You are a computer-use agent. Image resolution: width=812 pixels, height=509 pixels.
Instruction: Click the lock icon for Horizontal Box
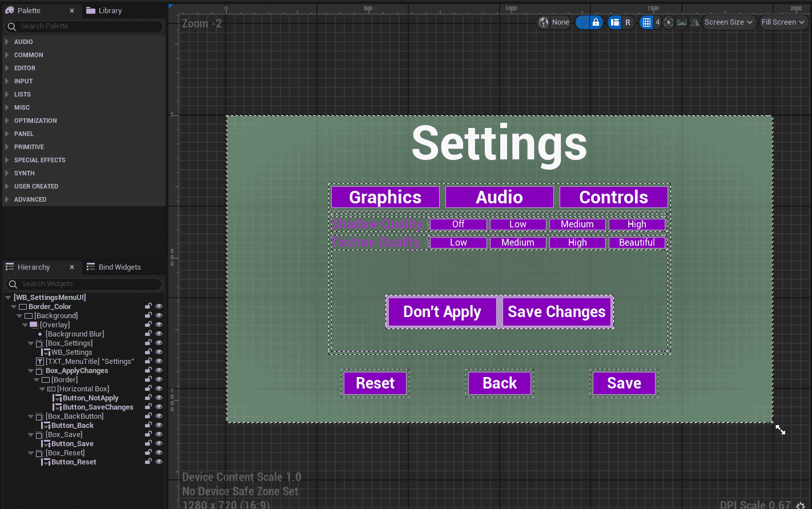148,389
